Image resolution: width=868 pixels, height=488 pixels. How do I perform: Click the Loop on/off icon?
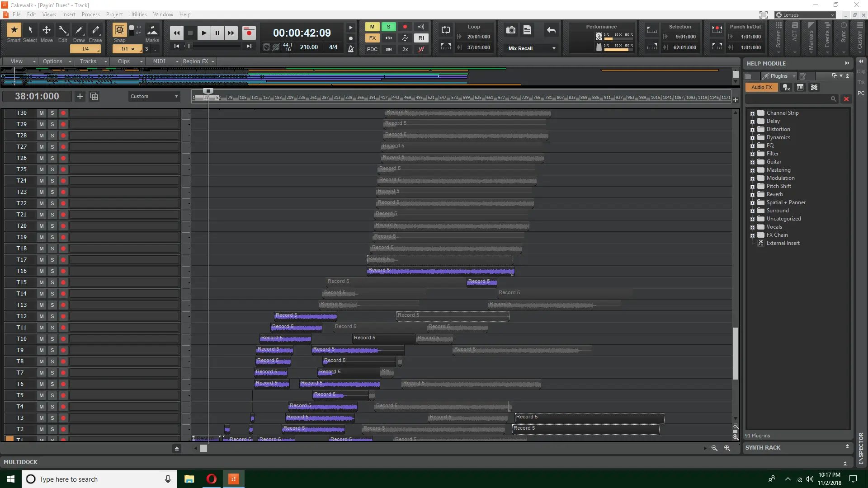pyautogui.click(x=446, y=30)
